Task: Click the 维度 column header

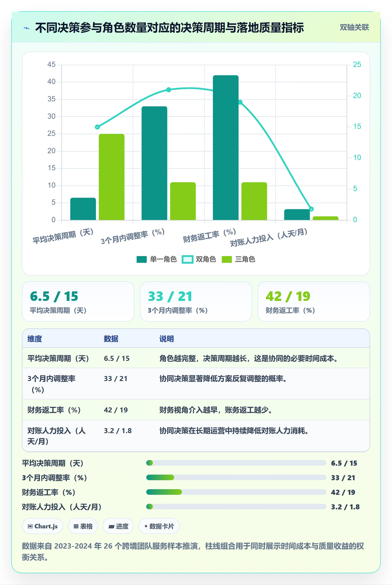Action: click(x=35, y=339)
